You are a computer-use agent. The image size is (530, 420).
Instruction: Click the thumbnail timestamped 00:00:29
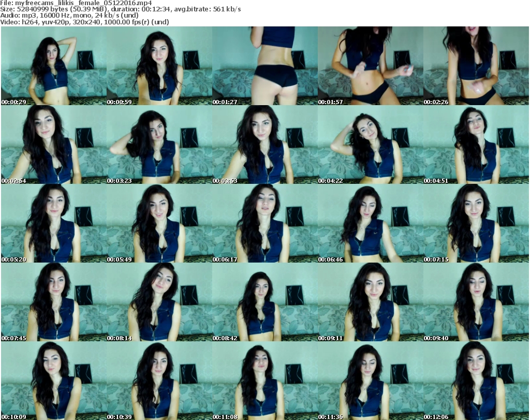[53, 66]
